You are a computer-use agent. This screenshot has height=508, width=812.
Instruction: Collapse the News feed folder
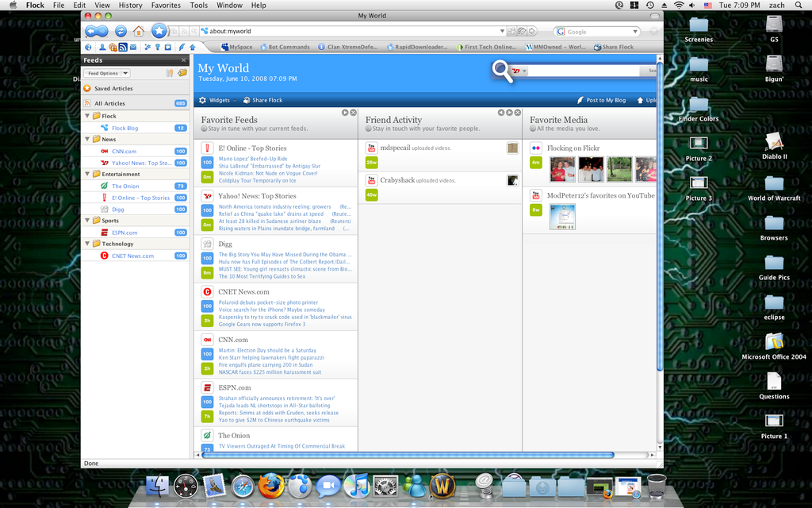click(87, 139)
